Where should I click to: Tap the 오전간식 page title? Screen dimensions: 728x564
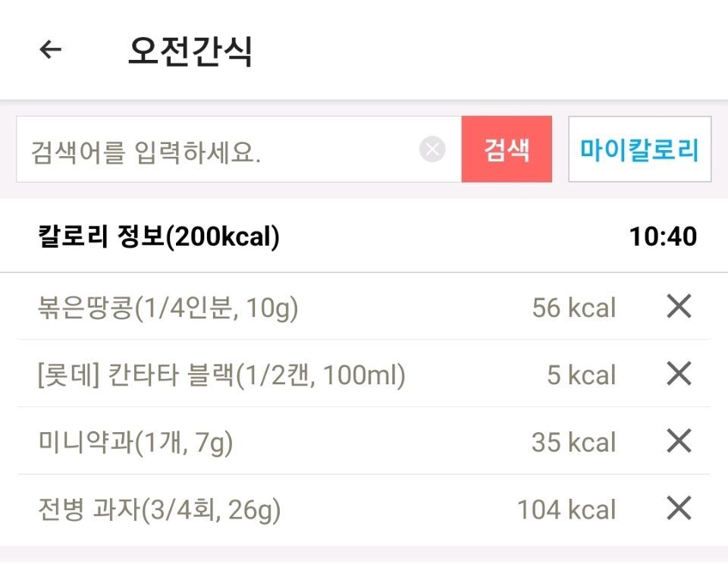tap(190, 51)
